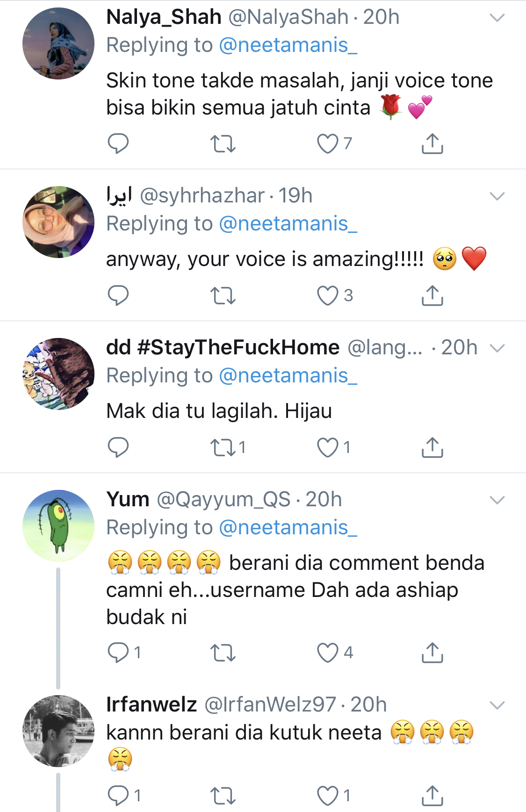Image resolution: width=526 pixels, height=812 pixels.
Task: Share the 'your voice is amazing' tweet
Action: coord(432,295)
